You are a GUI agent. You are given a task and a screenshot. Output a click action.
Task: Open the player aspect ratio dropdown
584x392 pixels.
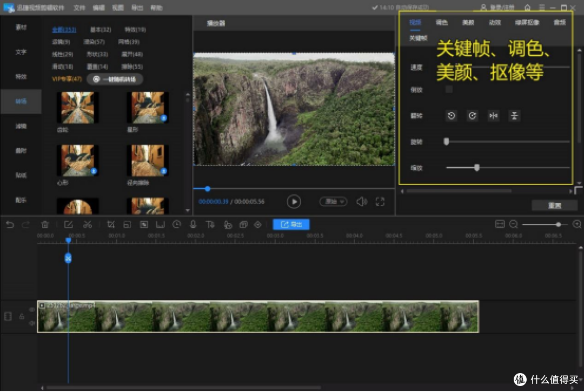click(333, 201)
